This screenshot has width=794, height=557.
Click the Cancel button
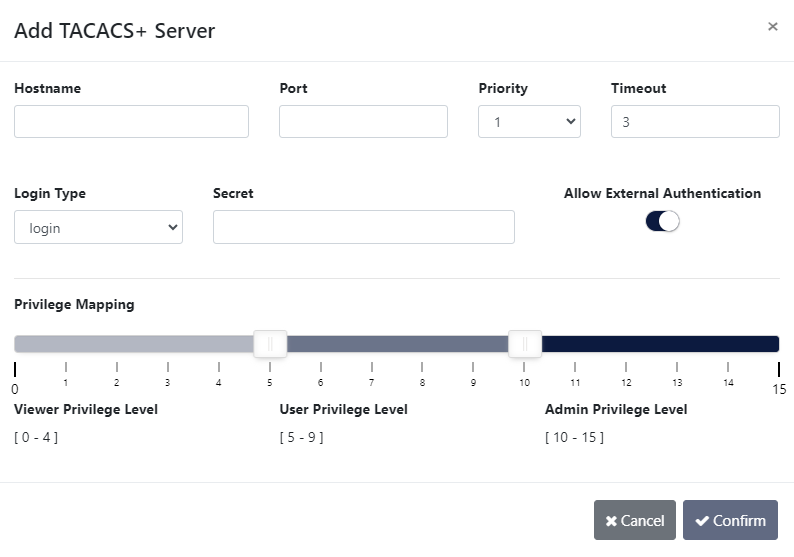[x=635, y=520]
